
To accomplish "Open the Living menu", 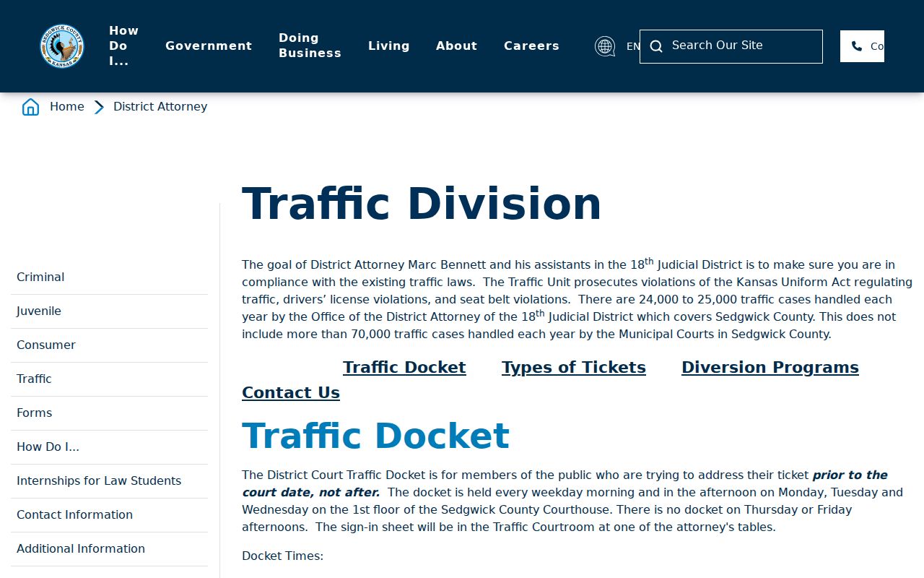I will tap(389, 46).
